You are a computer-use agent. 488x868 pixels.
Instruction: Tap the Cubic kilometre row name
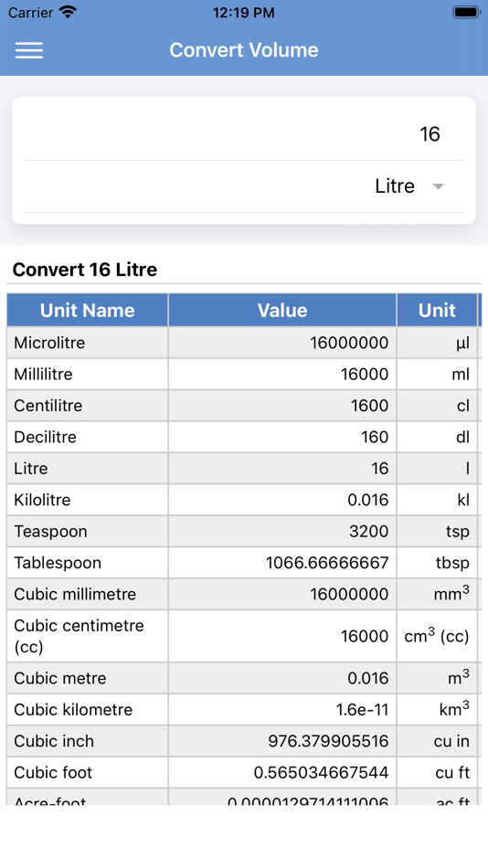(x=73, y=710)
